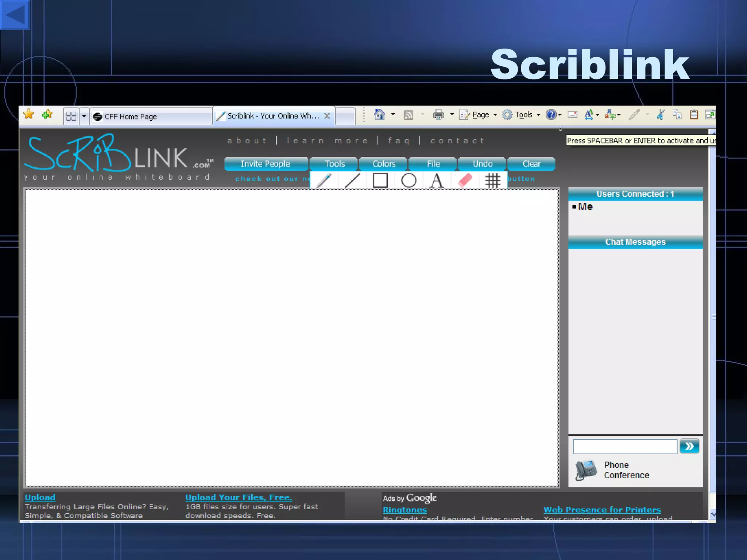The image size is (747, 560).
Task: Open the tab list dropdown arrow
Action: coord(84,116)
